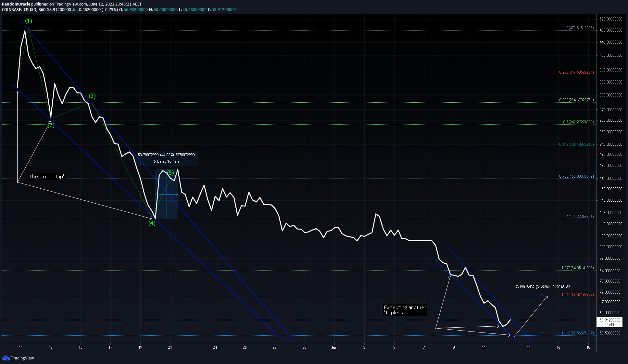Click the 100.00000000 price axis label

(611, 247)
